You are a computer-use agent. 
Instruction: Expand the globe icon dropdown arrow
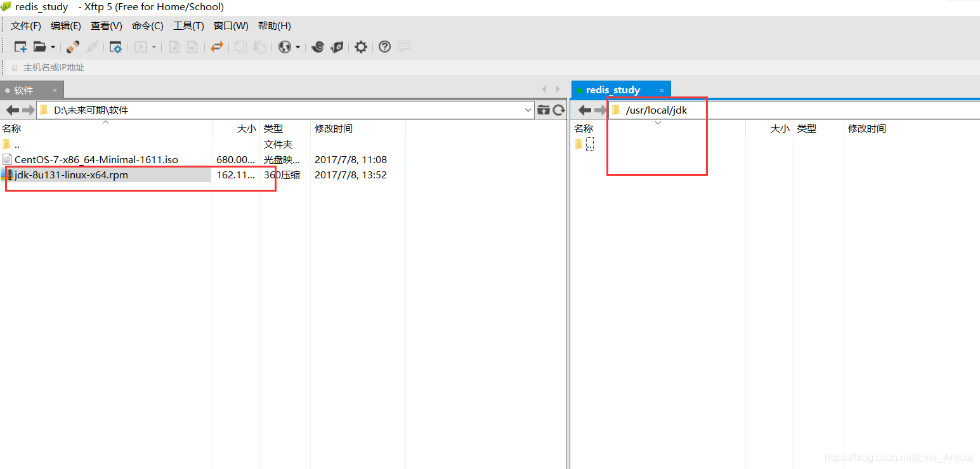coord(297,48)
